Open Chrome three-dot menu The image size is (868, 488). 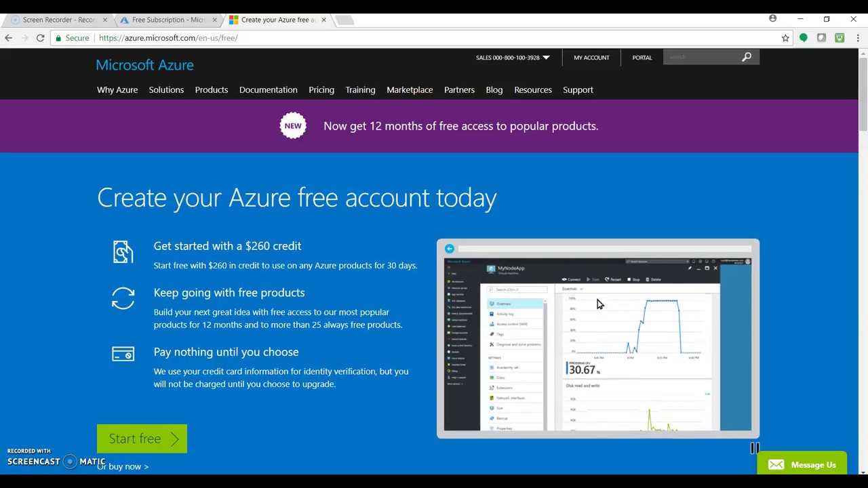pyautogui.click(x=857, y=38)
